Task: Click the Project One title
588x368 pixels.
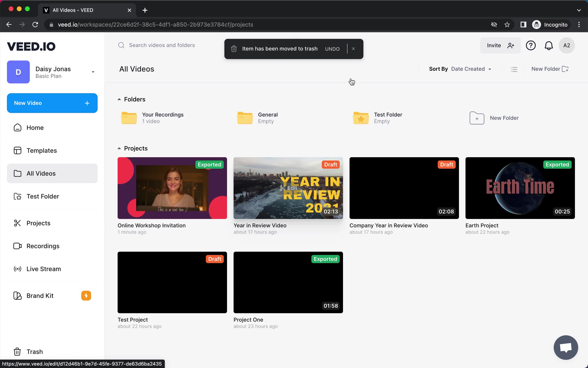Action: 248,320
